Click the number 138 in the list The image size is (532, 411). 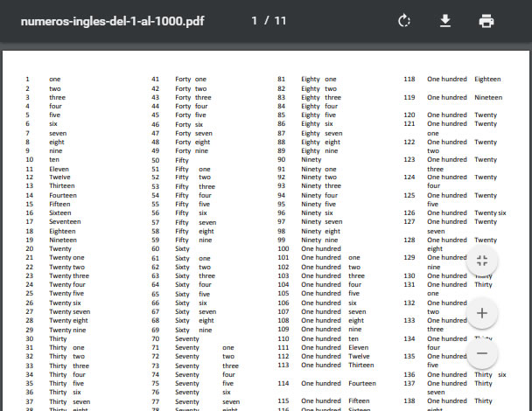tap(409, 401)
